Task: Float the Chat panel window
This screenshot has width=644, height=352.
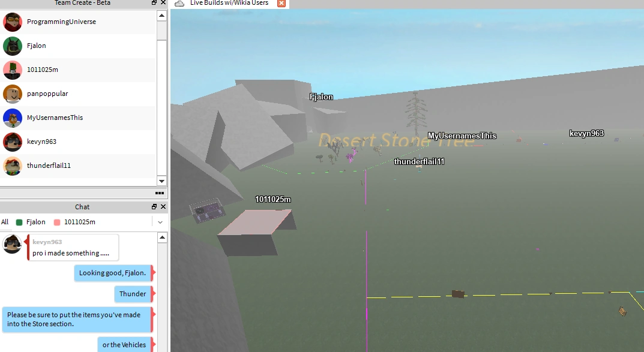Action: point(154,207)
